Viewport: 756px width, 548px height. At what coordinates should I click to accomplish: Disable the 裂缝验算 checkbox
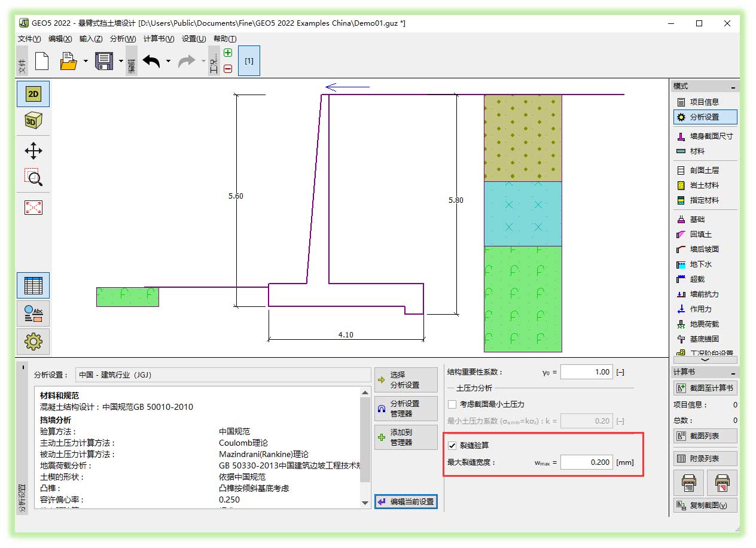click(x=452, y=446)
